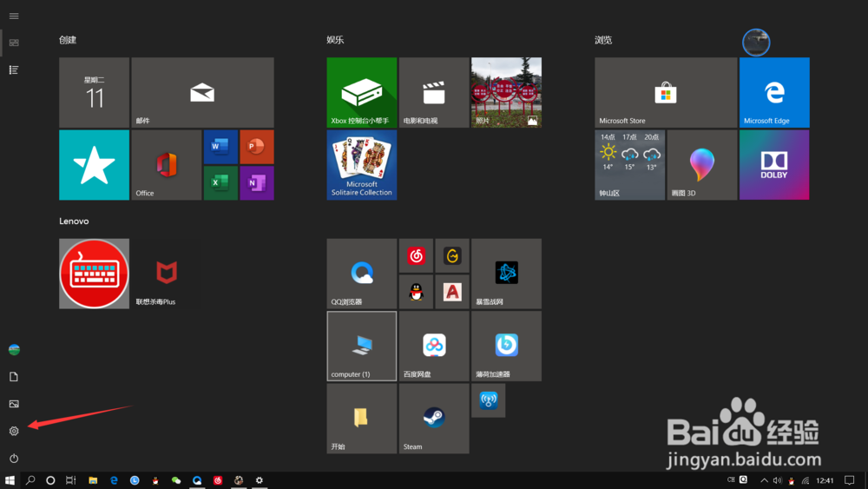868x489 pixels.
Task: Launch the Office tile
Action: click(167, 165)
